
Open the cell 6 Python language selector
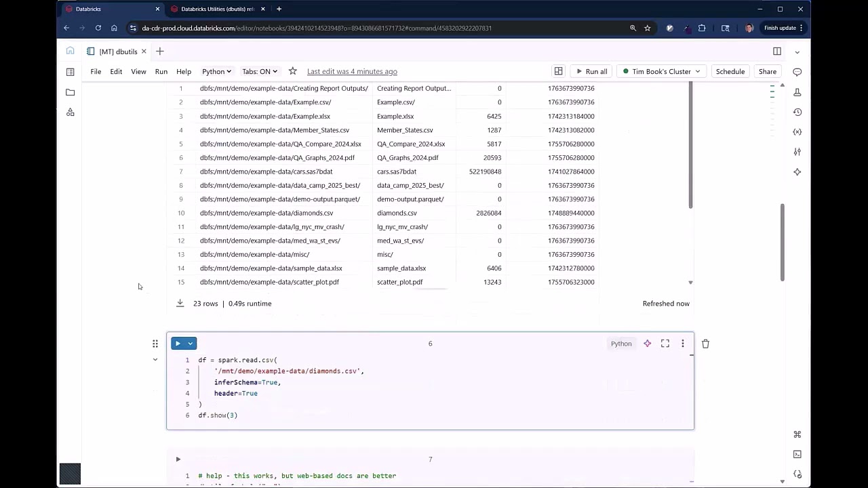point(621,344)
